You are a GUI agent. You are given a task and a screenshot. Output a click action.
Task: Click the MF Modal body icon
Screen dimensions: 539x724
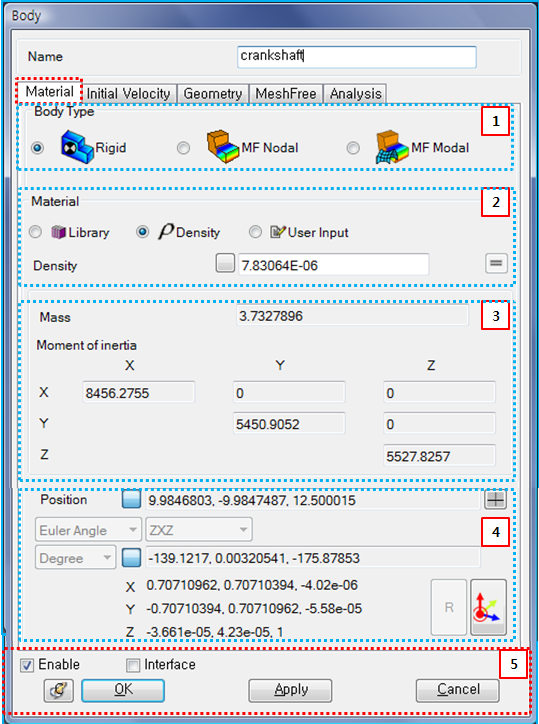[x=393, y=148]
